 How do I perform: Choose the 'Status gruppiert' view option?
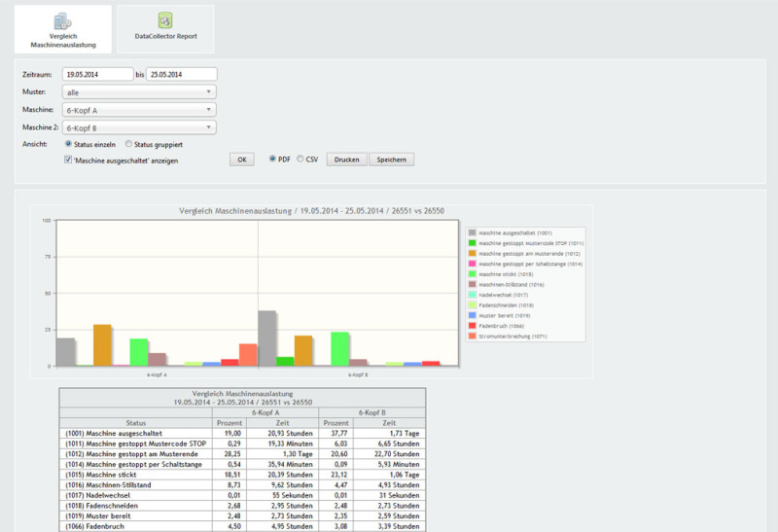tap(130, 144)
